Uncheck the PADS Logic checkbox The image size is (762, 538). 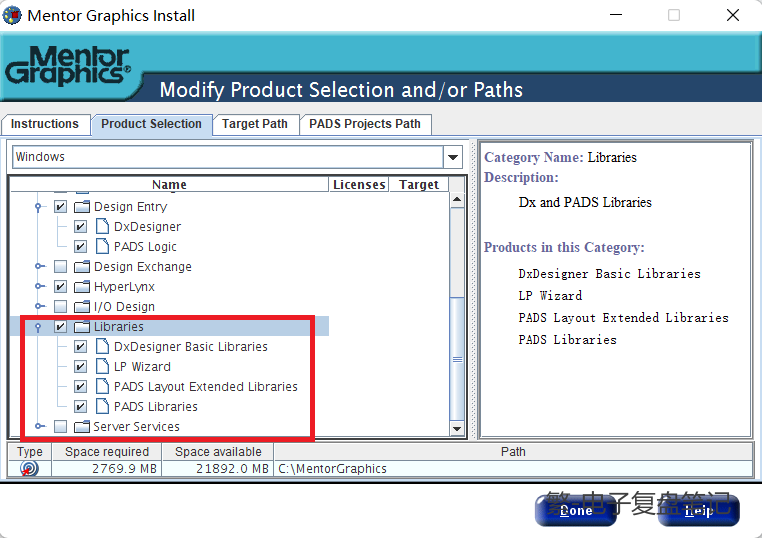[x=80, y=246]
